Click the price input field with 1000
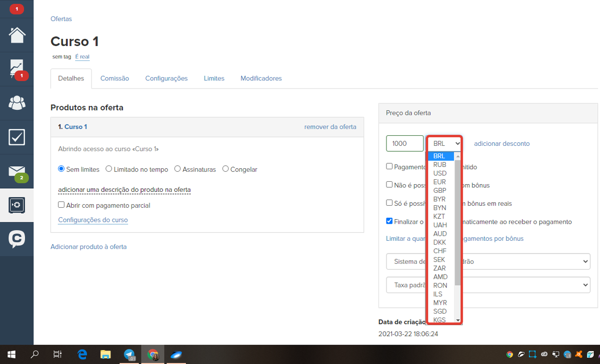Image resolution: width=600 pixels, height=364 pixels. pyautogui.click(x=404, y=143)
